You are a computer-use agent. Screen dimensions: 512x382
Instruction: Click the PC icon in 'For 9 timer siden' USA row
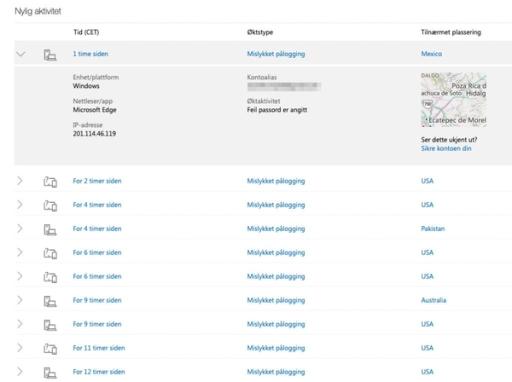(x=50, y=325)
